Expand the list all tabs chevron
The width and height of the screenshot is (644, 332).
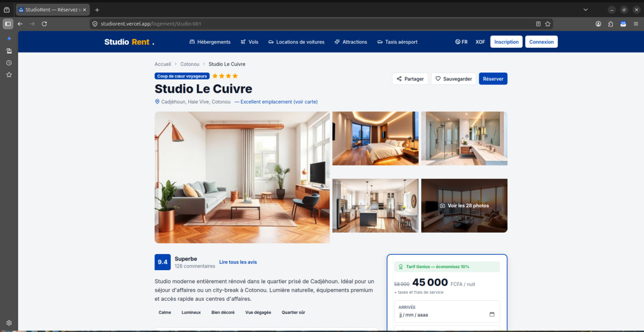(x=586, y=10)
